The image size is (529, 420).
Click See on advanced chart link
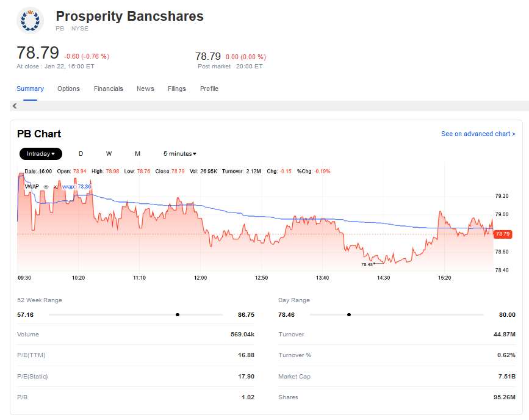coord(478,134)
